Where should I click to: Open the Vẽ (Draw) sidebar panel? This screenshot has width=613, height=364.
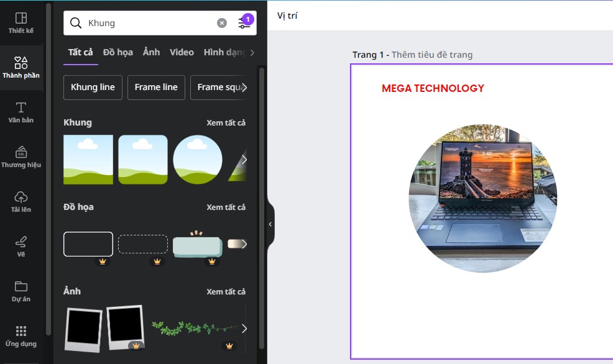point(21,247)
